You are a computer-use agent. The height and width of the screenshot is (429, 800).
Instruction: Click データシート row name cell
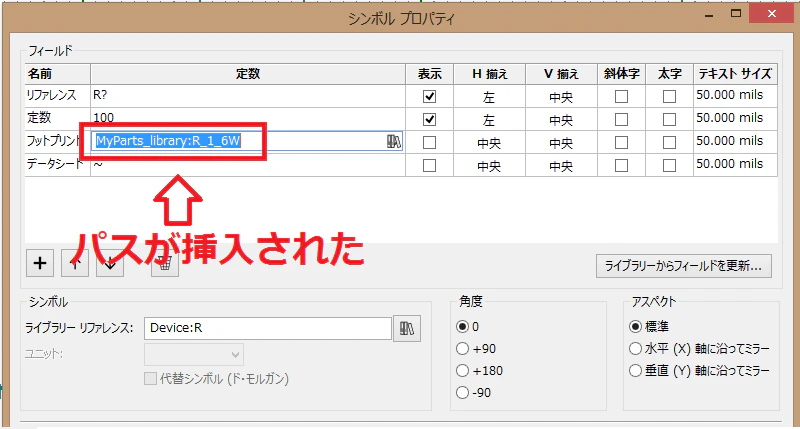click(x=58, y=164)
